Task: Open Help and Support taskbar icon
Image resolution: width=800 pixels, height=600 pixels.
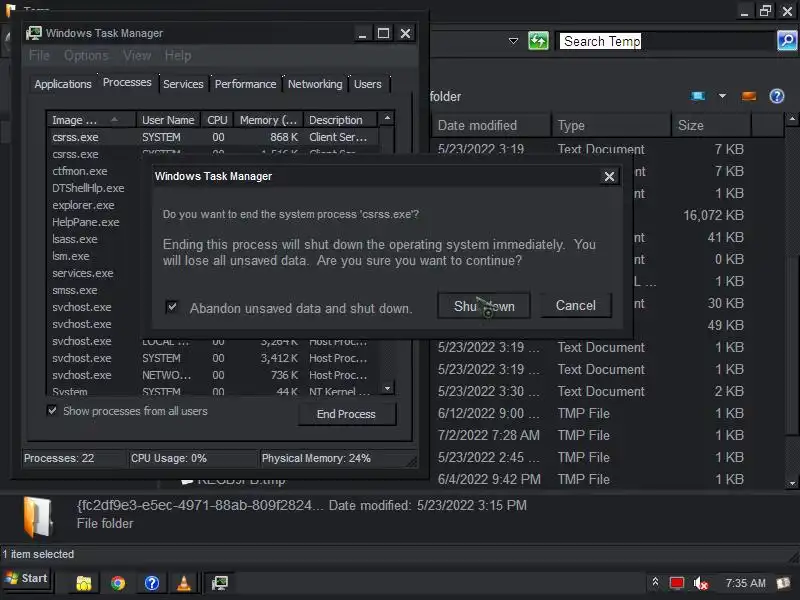Action: click(x=152, y=583)
